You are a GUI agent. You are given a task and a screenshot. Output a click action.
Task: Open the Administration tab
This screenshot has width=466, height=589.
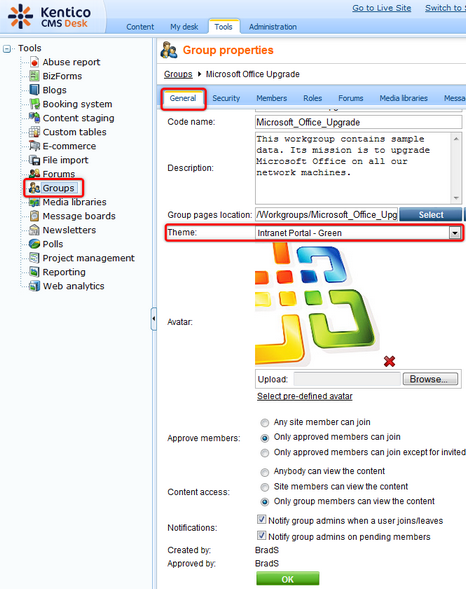tap(273, 27)
